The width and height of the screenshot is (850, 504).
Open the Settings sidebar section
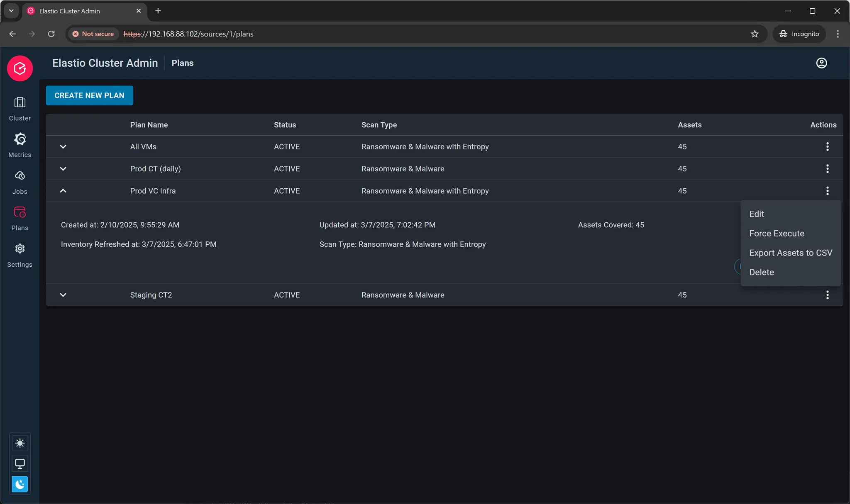click(x=20, y=256)
